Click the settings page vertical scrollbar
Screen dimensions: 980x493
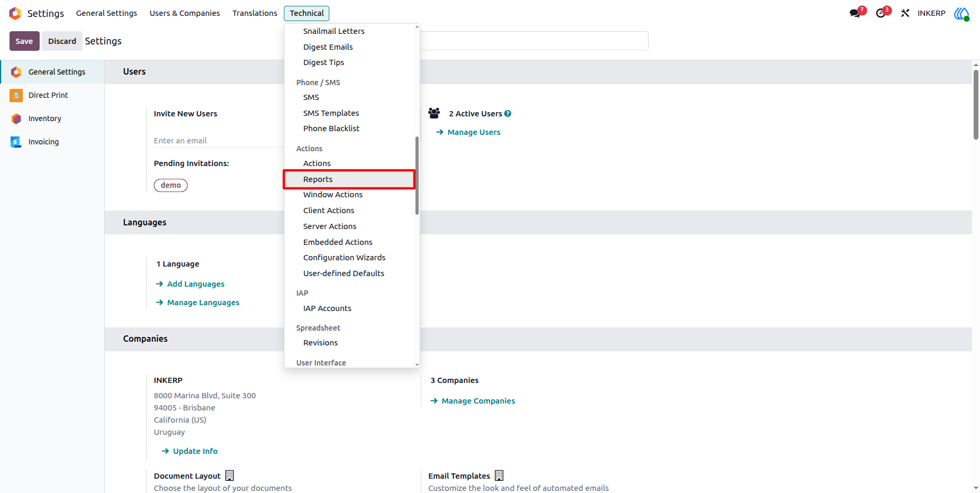[976, 104]
